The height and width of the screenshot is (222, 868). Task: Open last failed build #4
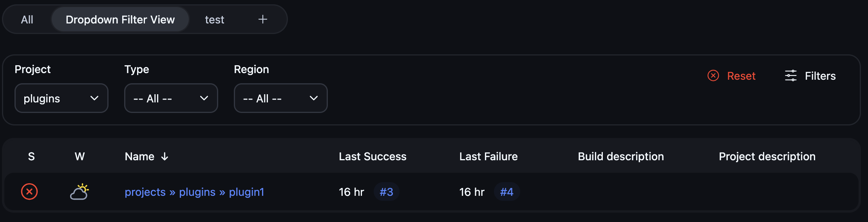tap(506, 192)
